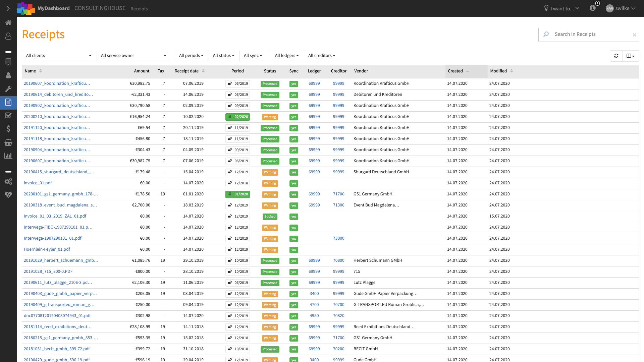Open the All service owner dropdown
This screenshot has width=644, height=362.
pos(133,56)
